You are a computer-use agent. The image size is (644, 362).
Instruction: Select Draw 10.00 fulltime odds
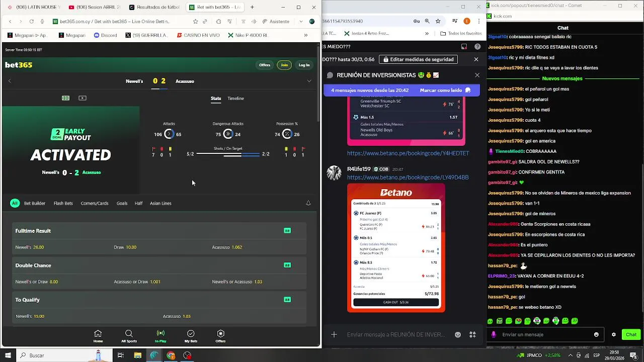click(x=125, y=247)
